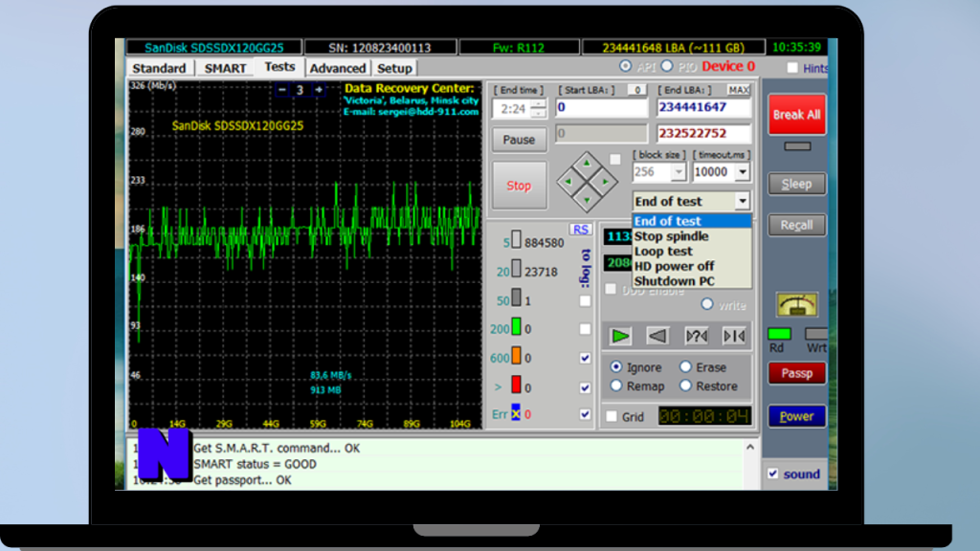
Task: Switch to the Setup tab
Action: point(394,68)
